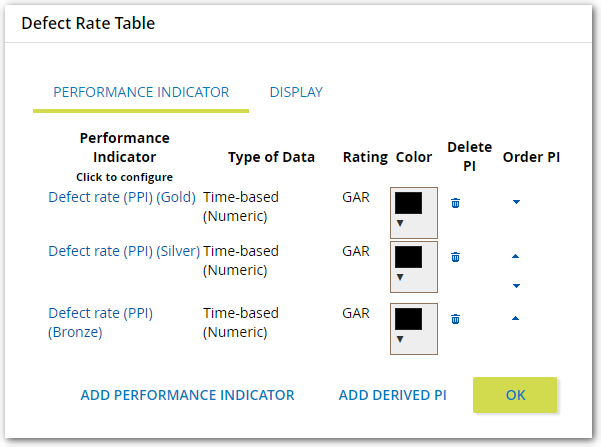601x447 pixels.
Task: Open the Defect rate (PPI) (Silver) link
Action: [124, 251]
